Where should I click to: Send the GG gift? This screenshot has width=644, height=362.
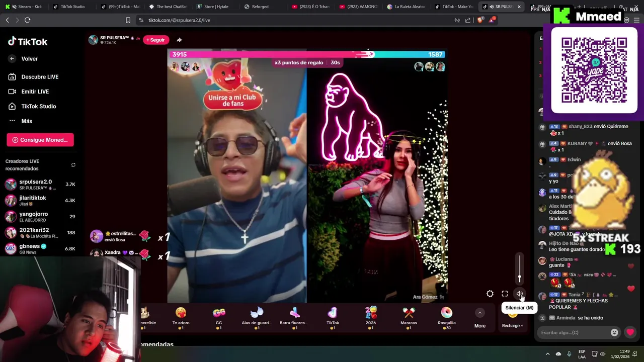[x=219, y=318]
